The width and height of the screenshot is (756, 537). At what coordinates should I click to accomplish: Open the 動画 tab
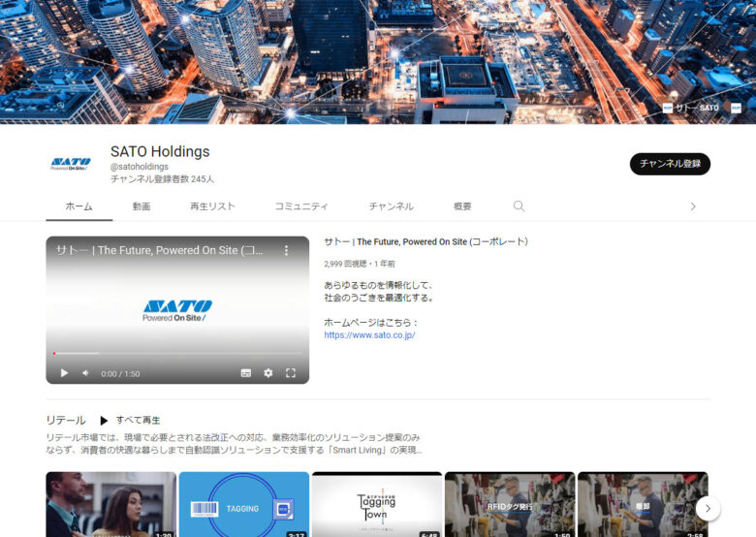[x=142, y=206]
